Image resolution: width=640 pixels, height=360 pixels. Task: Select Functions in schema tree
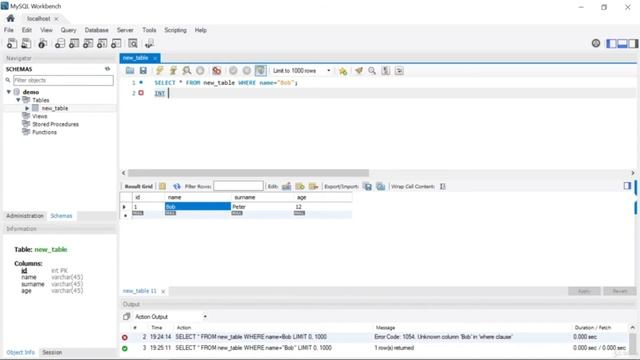tap(44, 132)
